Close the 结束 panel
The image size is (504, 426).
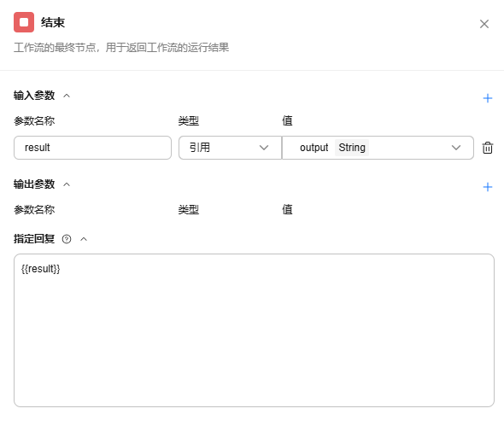tap(484, 24)
